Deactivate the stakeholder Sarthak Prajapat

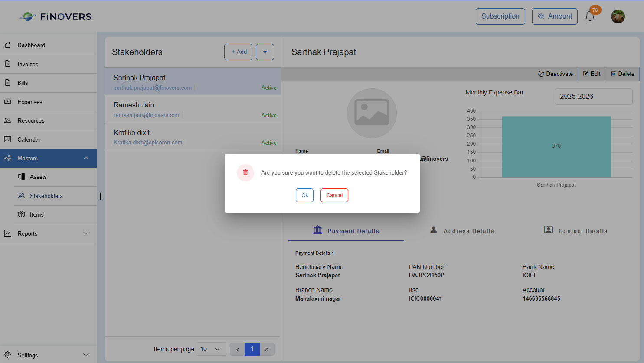tap(556, 74)
